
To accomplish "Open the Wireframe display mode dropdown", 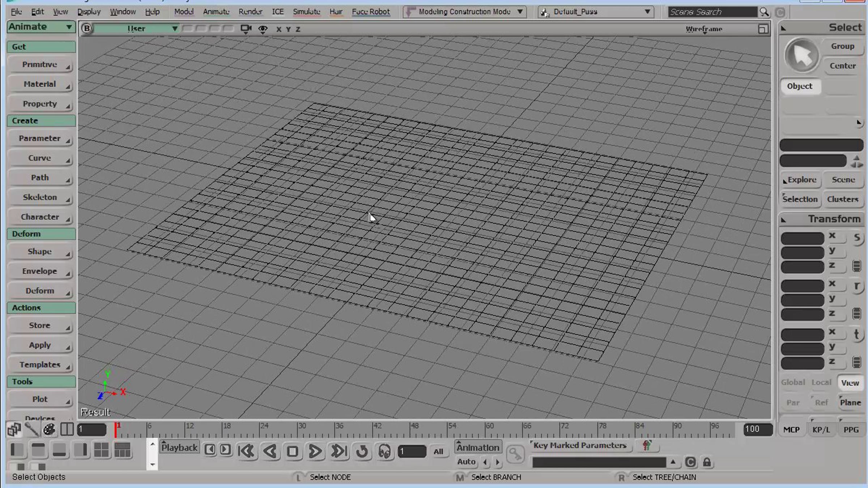I will 704,29.
